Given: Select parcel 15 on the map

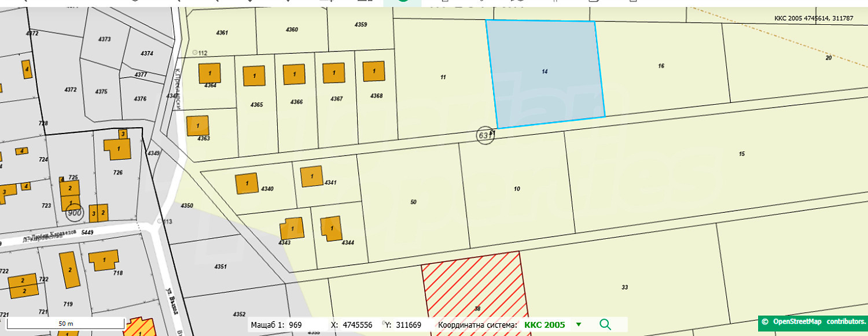Looking at the screenshot, I should 742,153.
